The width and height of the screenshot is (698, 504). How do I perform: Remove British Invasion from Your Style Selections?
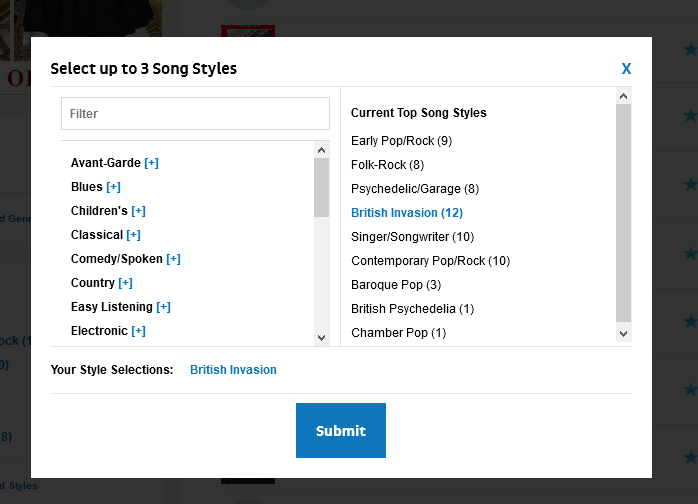(x=233, y=370)
